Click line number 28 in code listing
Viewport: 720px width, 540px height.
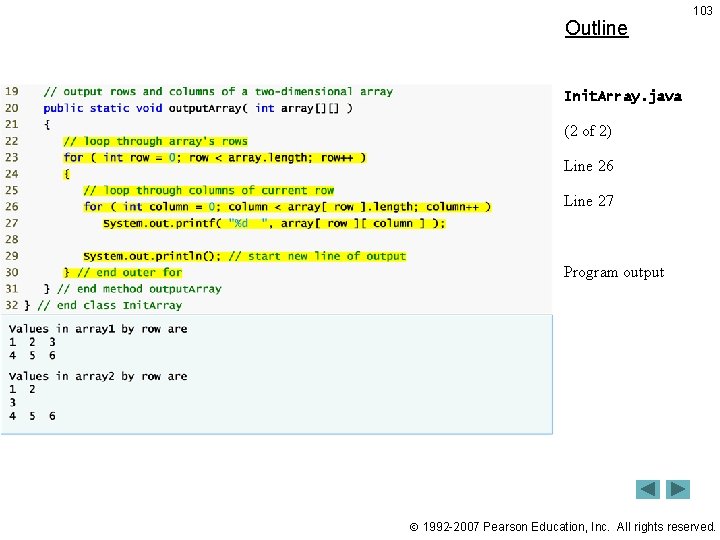coord(11,239)
